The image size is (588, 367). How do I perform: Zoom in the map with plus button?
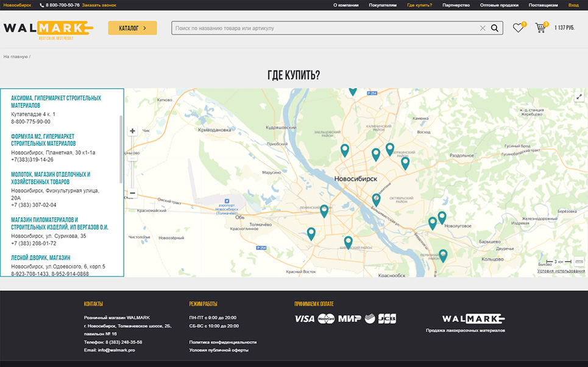pyautogui.click(x=132, y=131)
